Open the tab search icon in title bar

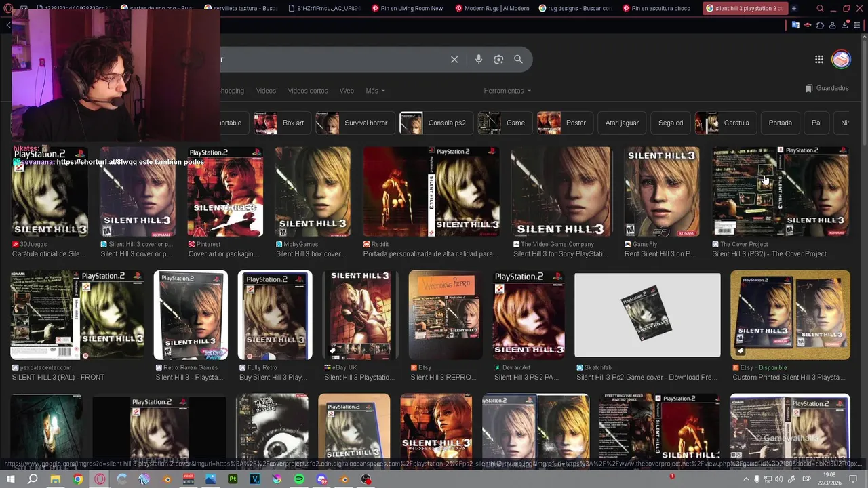(x=820, y=9)
